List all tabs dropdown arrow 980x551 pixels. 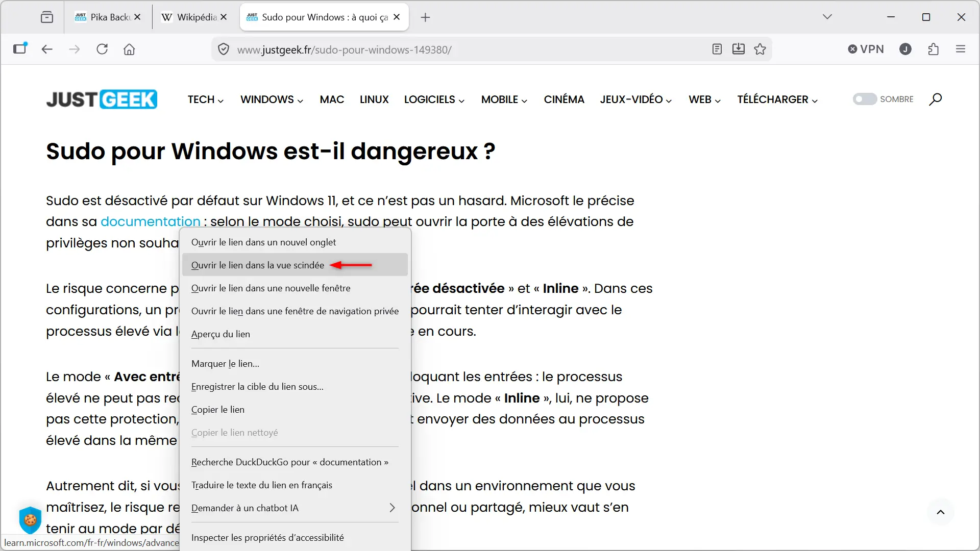[827, 17]
